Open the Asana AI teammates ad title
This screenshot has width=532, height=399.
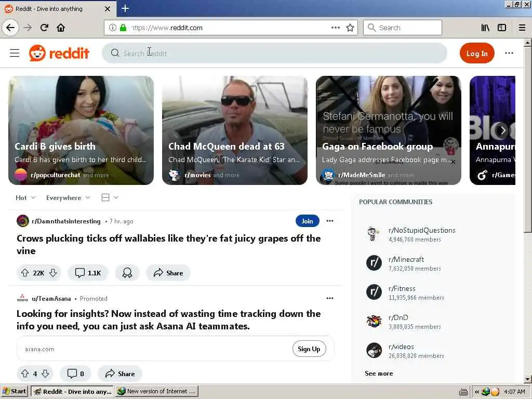coord(169,320)
